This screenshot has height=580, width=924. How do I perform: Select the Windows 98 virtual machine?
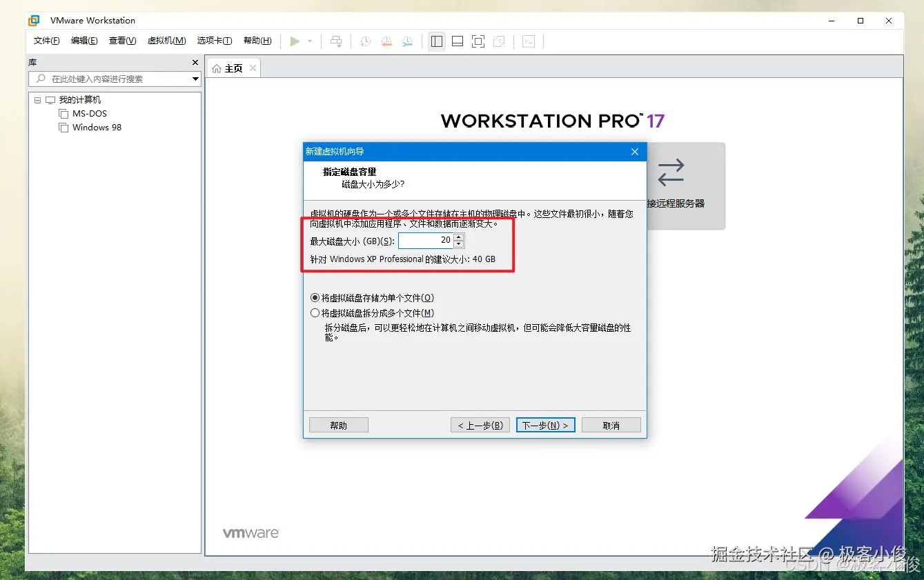(97, 128)
